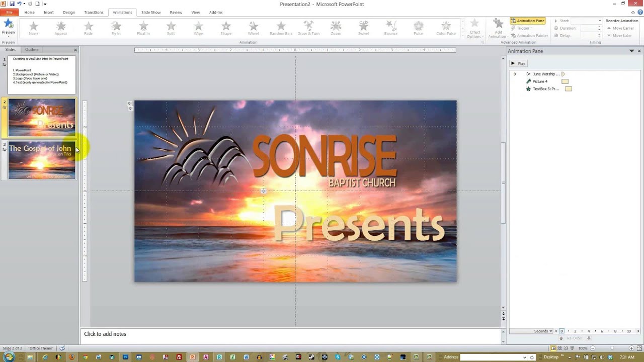Select the Bounce animation effect
Image resolution: width=644 pixels, height=362 pixels.
coord(391,28)
